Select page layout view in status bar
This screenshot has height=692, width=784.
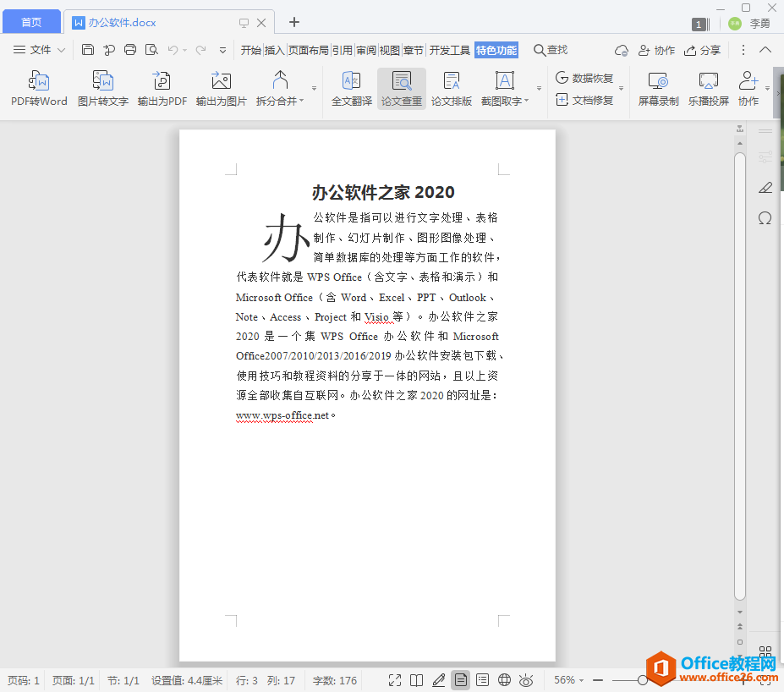coord(460,680)
